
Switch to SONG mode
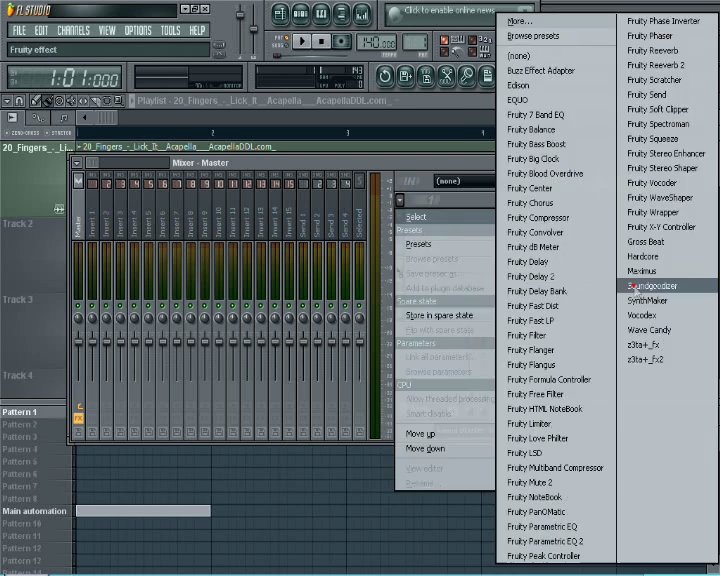click(281, 45)
